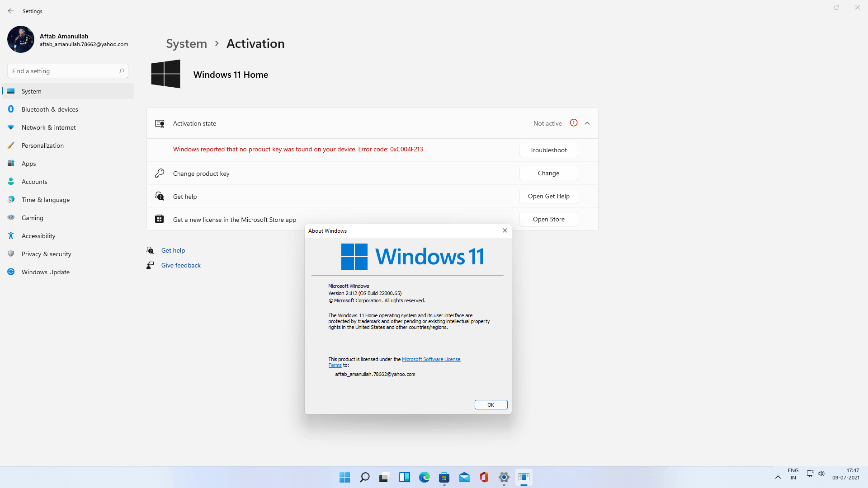This screenshot has height=488, width=868.
Task: Show hidden icons tray chevron
Action: point(778,477)
